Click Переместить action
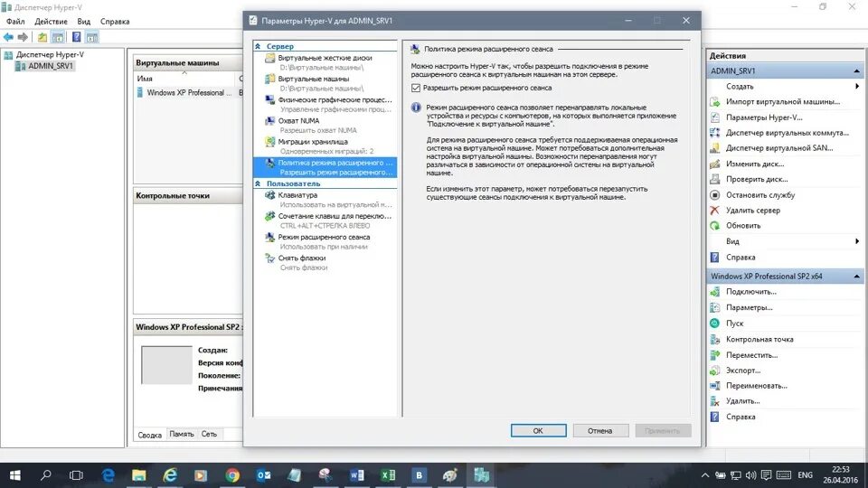The height and width of the screenshot is (488, 868). tap(751, 355)
